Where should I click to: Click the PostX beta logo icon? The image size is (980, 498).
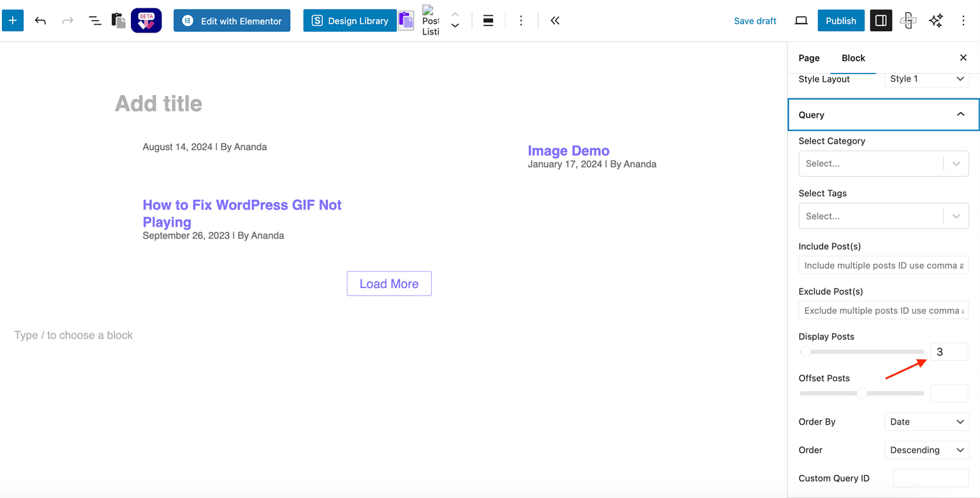click(146, 20)
